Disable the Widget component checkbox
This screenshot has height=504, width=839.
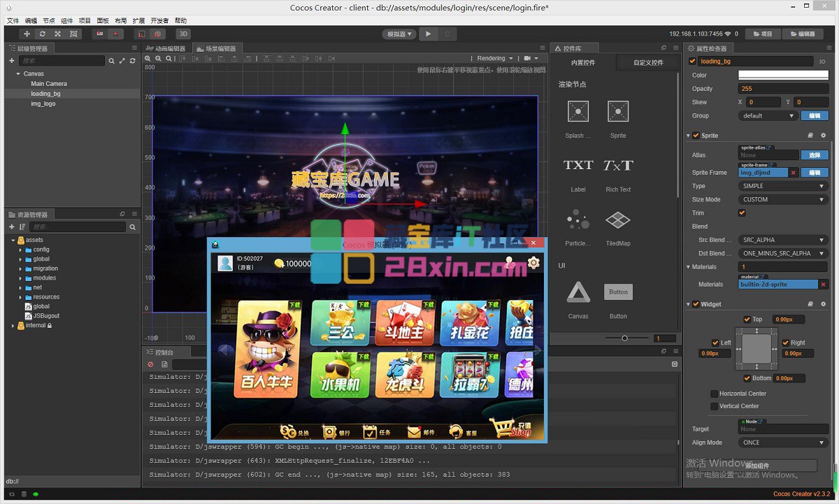click(696, 305)
